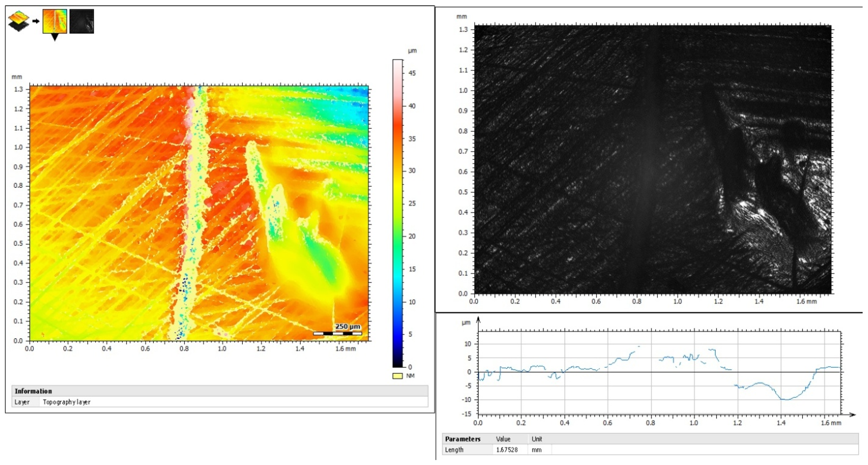Viewport: 868px width, 465px height.
Task: Click the height color scale bar
Action: pyautogui.click(x=397, y=212)
